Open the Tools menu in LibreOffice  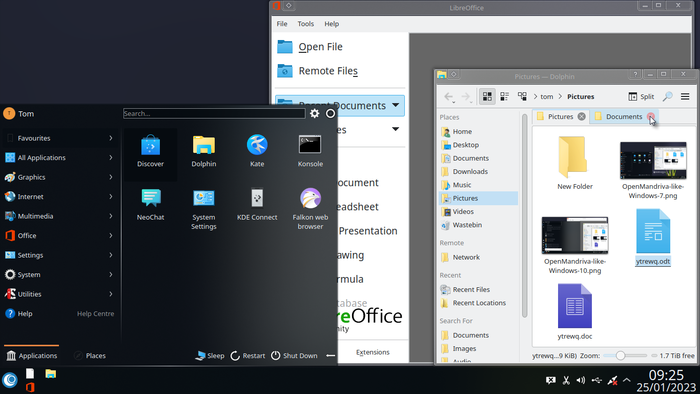click(306, 24)
